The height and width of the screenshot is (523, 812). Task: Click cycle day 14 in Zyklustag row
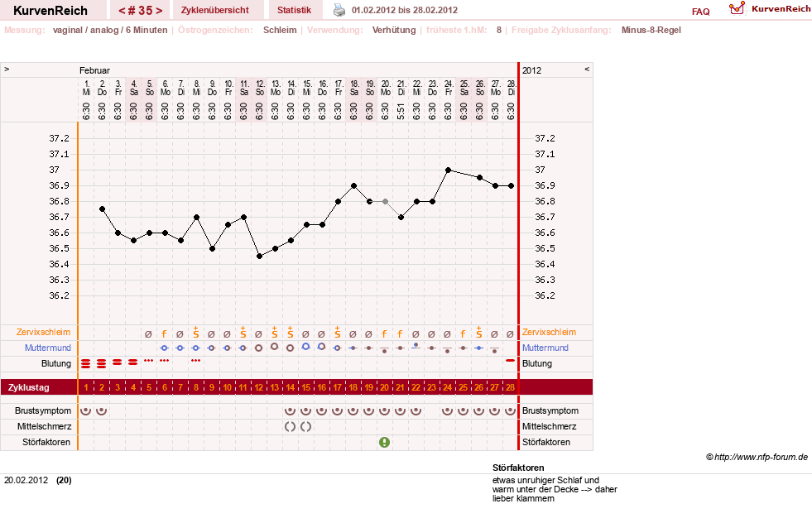pos(290,387)
